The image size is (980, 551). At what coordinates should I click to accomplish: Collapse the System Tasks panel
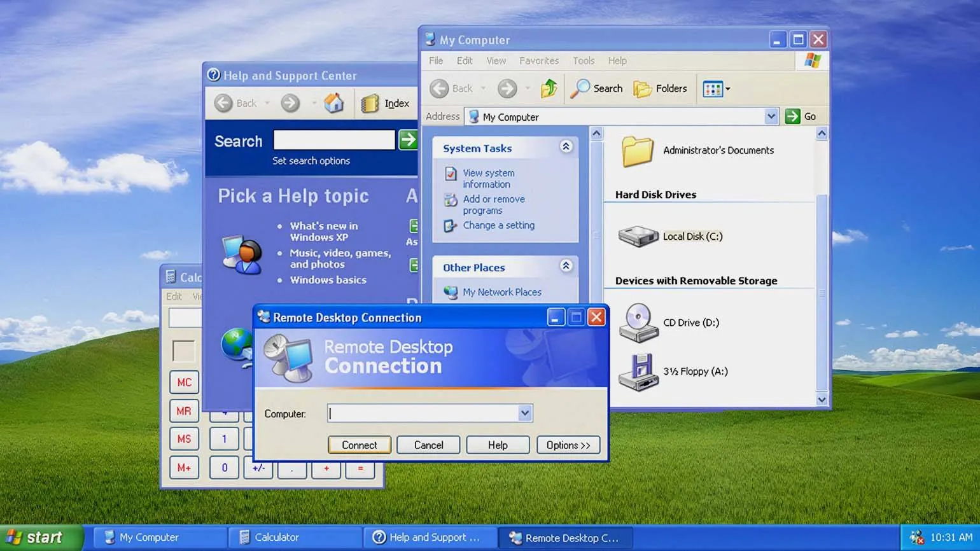tap(566, 147)
